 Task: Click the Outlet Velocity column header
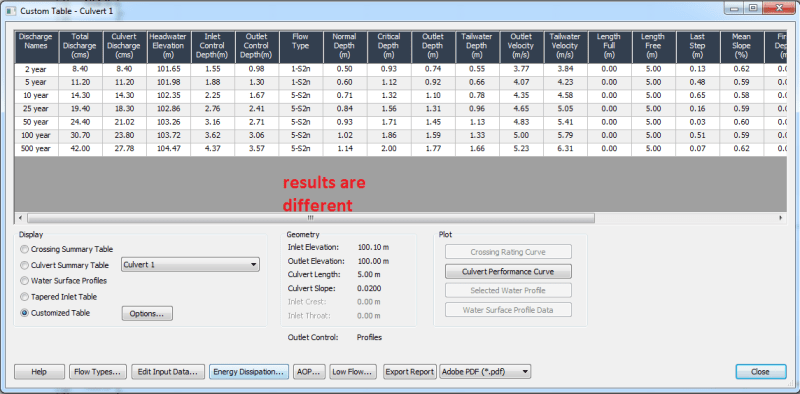click(521, 47)
